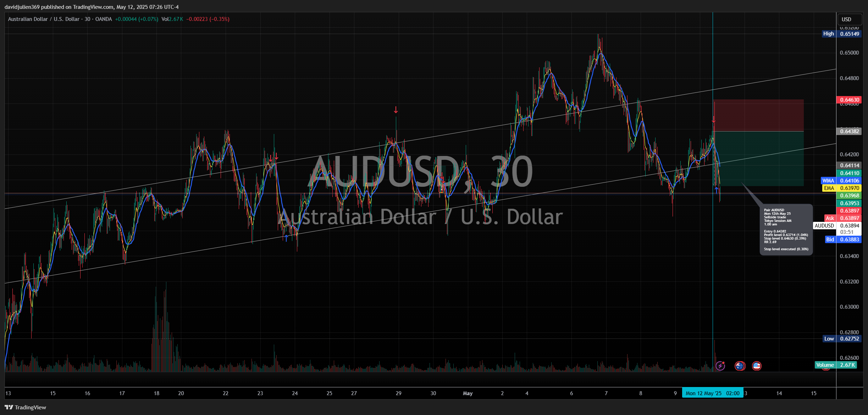Click the 0.65000 price axis label
The width and height of the screenshot is (868, 415).
coord(849,52)
